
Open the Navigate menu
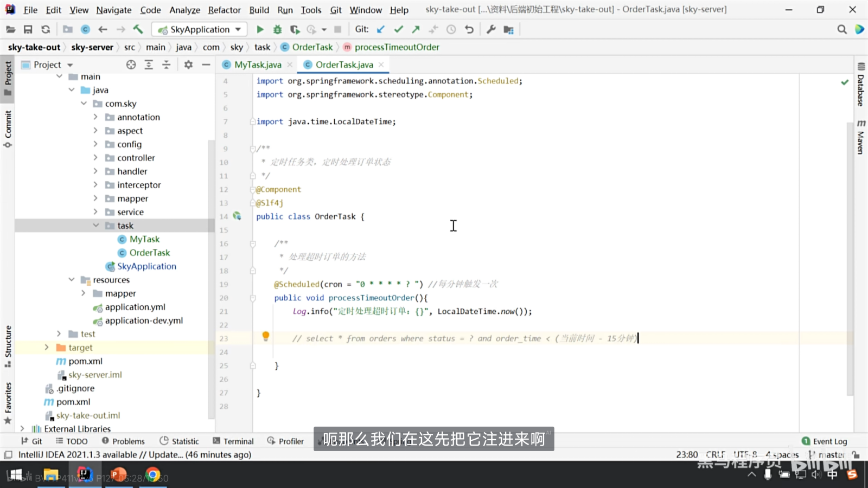[x=114, y=10]
